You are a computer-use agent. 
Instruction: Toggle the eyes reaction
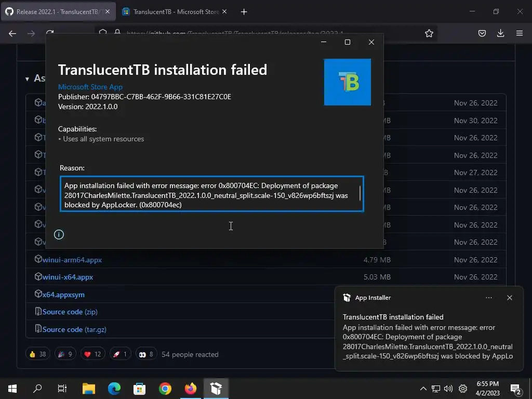[x=146, y=354]
